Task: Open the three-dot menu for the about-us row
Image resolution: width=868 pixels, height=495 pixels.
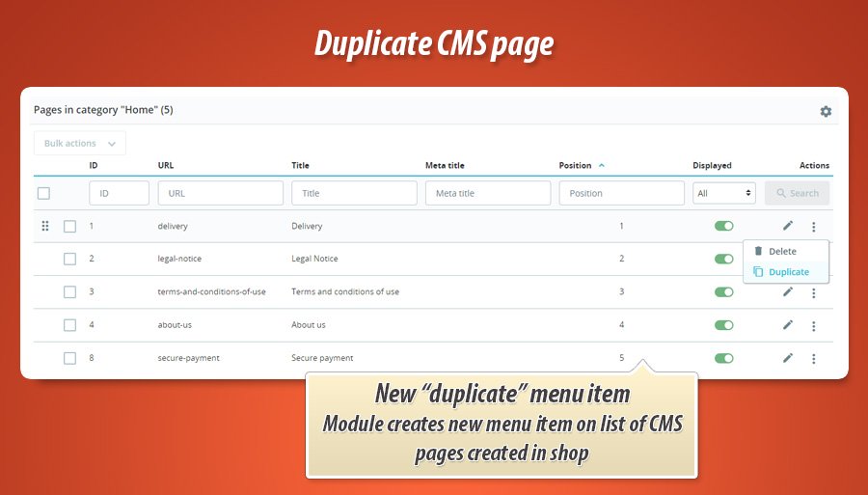Action: point(813,326)
